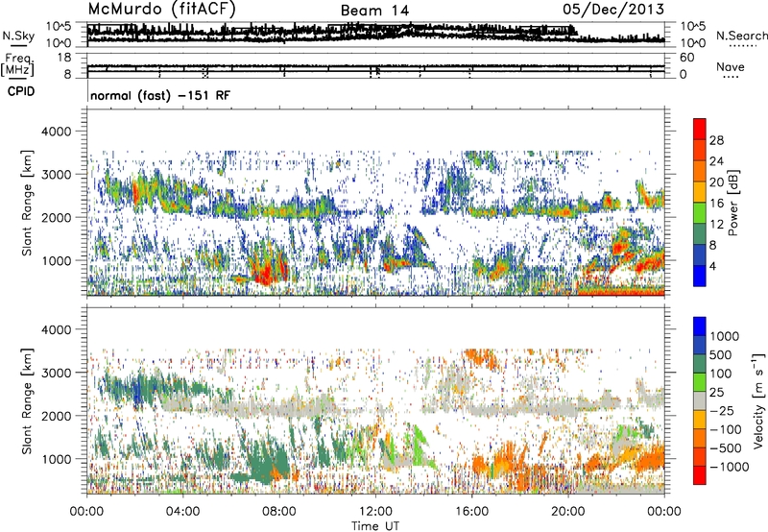Select the 05/Dec/2013 date text
The width and height of the screenshot is (768, 532).
pos(613,10)
